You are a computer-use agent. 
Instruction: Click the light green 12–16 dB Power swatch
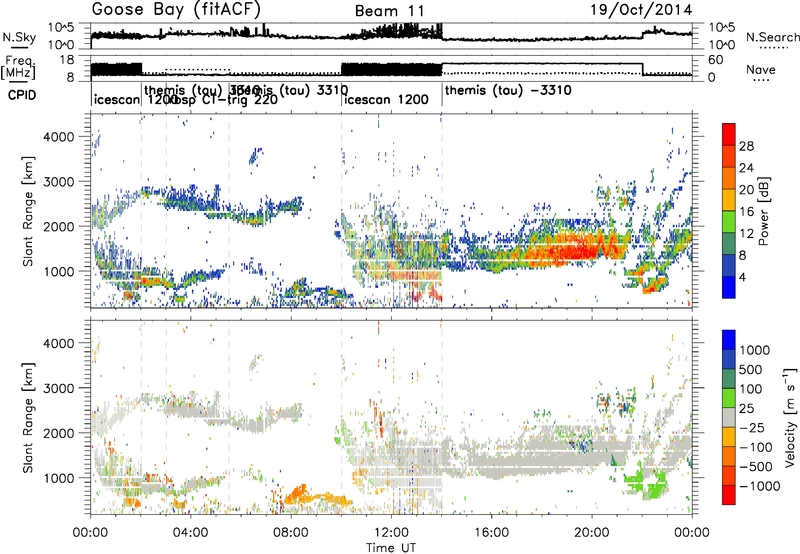pyautogui.click(x=729, y=221)
